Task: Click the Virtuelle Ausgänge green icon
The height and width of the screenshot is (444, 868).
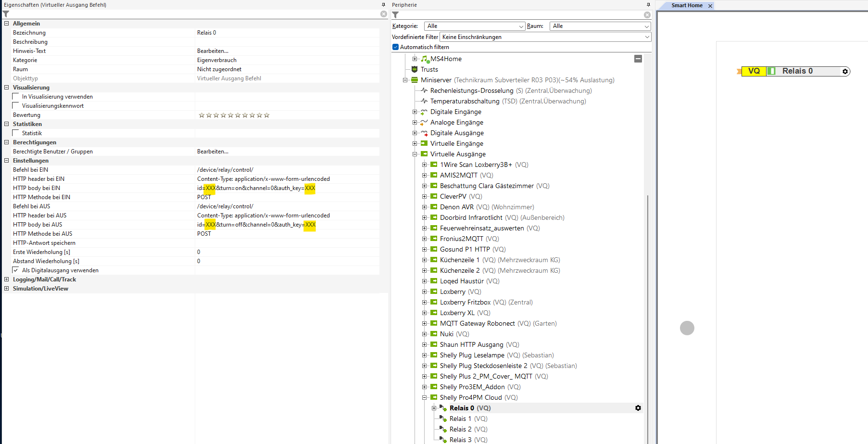Action: tap(424, 154)
